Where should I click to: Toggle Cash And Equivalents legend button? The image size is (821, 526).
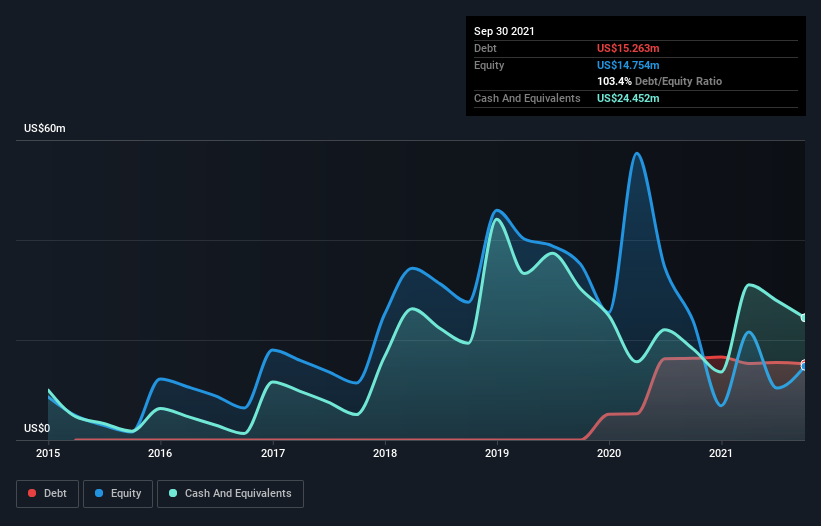pyautogui.click(x=230, y=494)
